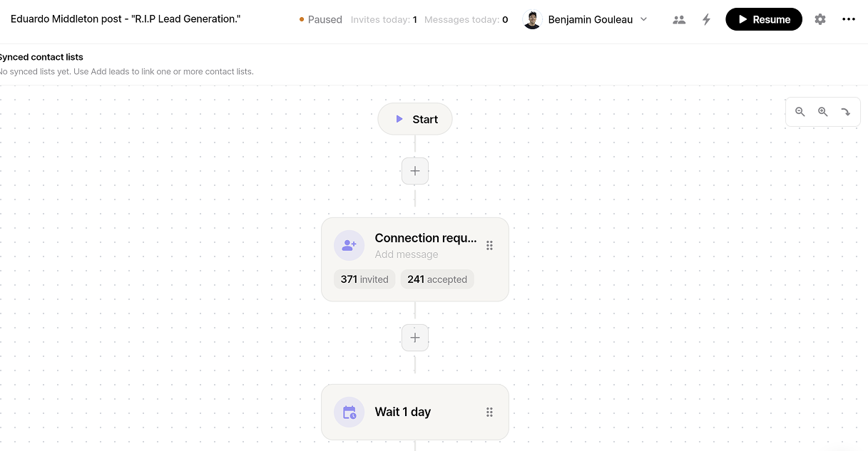868x451 pixels.
Task: Add a step below the Start node
Action: (x=415, y=171)
